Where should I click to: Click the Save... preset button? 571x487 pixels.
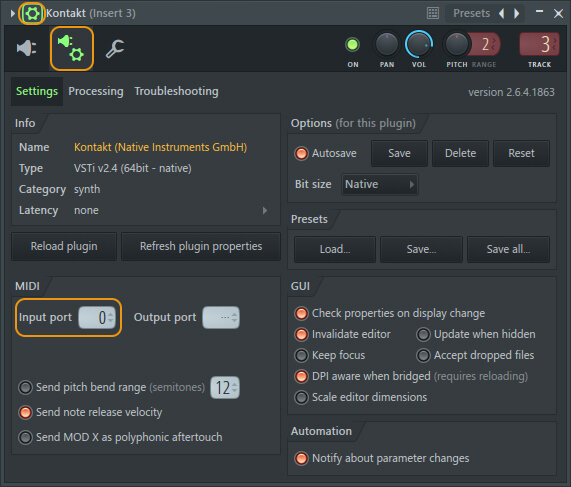point(421,250)
